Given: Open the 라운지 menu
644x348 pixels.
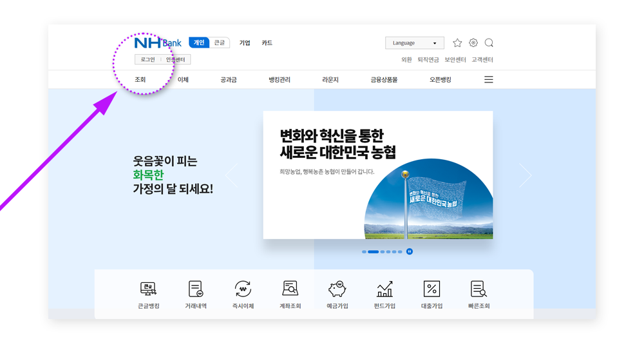Looking at the screenshot, I should [x=330, y=80].
